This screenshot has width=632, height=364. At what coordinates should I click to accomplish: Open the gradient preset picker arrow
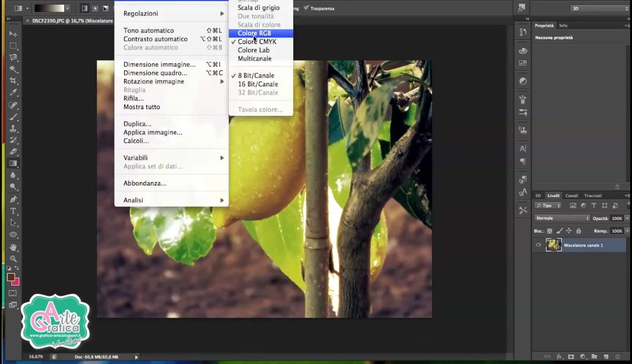[67, 8]
